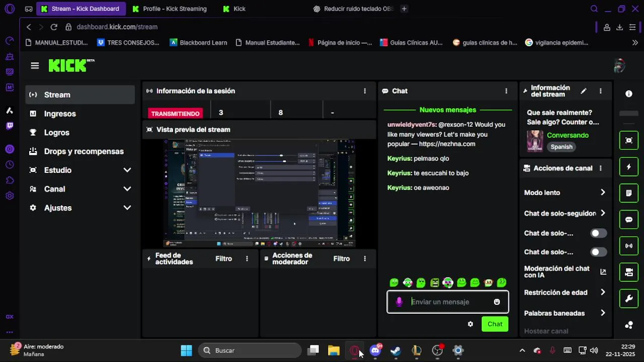Click the Nuevos mensajes indicator
Viewport: 644px width, 362px height.
pyautogui.click(x=448, y=110)
